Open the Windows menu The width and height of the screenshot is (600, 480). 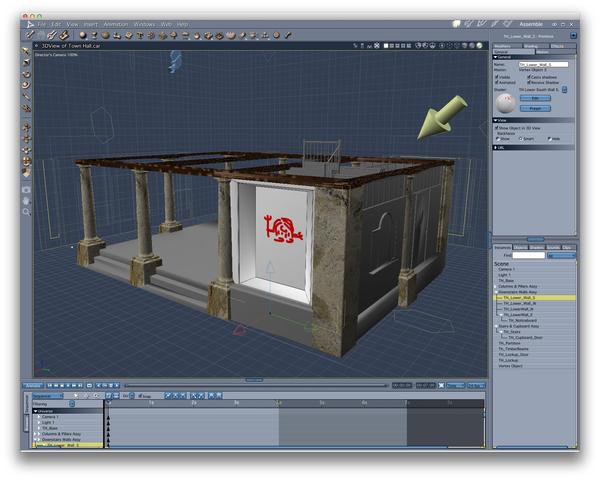coord(144,24)
